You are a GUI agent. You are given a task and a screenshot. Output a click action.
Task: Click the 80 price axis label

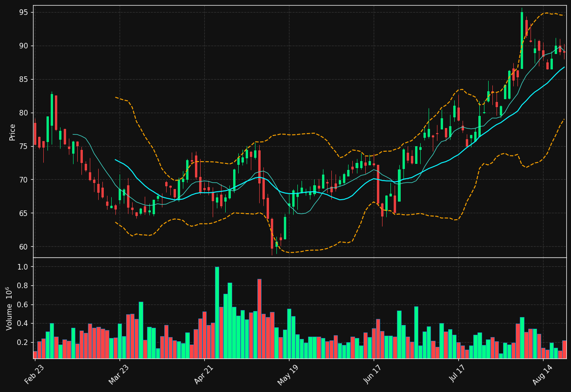point(24,113)
